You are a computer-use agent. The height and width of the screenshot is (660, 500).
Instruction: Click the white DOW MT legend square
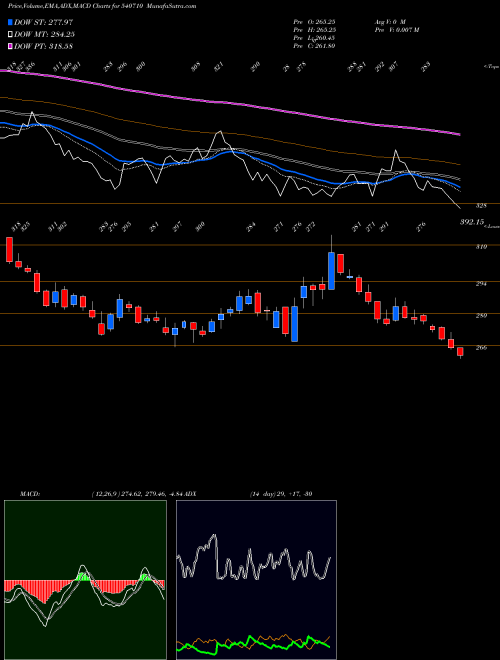click(10, 34)
